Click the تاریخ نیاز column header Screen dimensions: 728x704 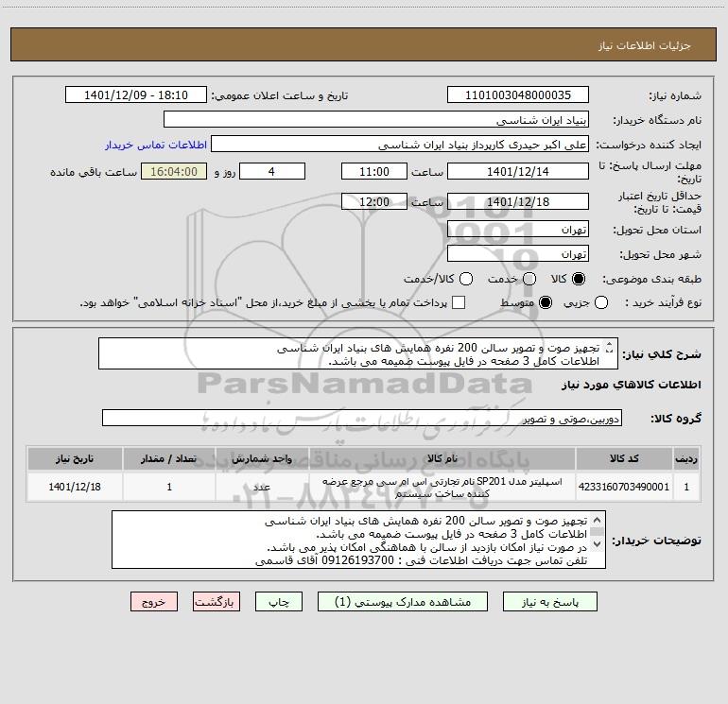point(75,458)
